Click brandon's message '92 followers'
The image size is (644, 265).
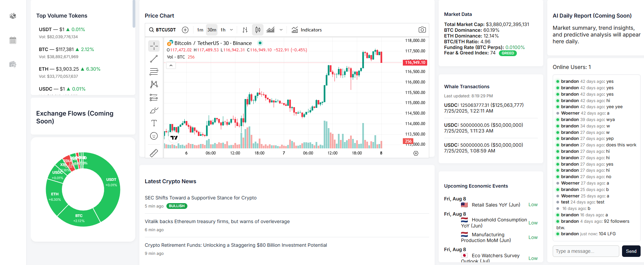coord(593,224)
